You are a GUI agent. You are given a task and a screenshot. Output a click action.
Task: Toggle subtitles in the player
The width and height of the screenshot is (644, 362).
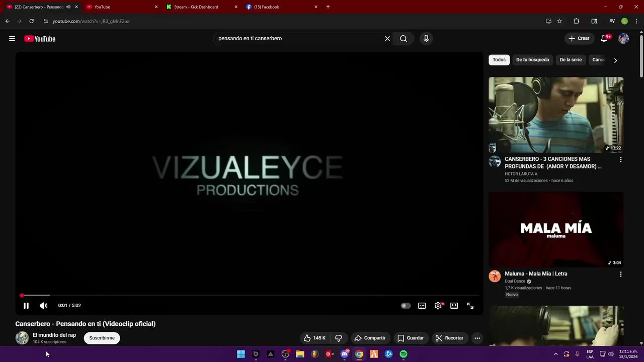coord(422,306)
